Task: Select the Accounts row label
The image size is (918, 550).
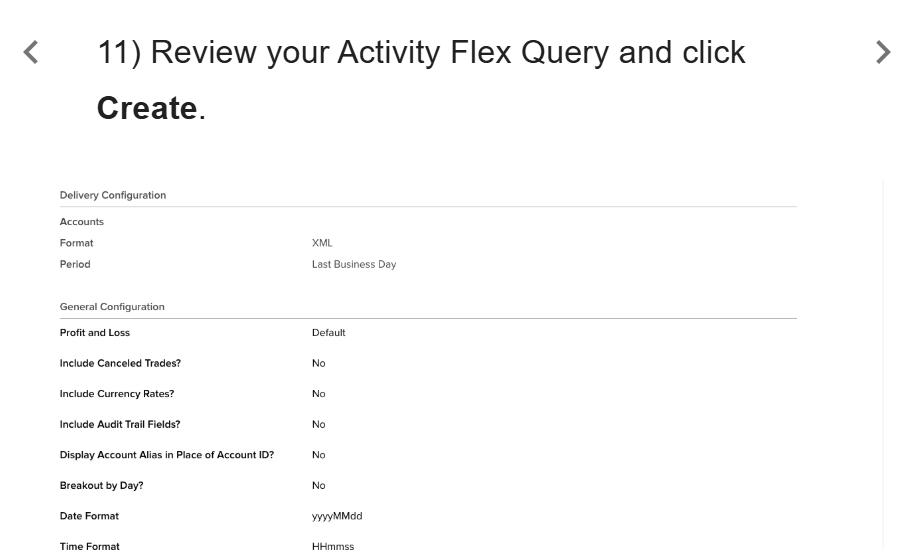Action: tap(81, 222)
